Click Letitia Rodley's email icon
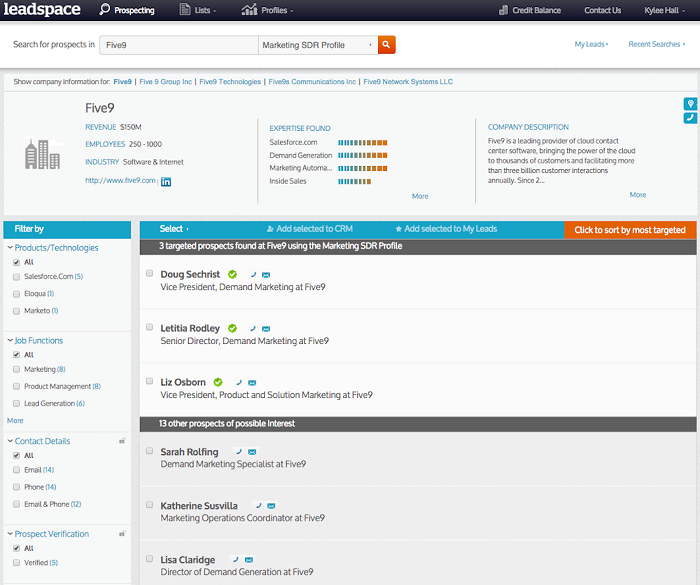Viewport: 700px width, 585px height. click(x=266, y=329)
